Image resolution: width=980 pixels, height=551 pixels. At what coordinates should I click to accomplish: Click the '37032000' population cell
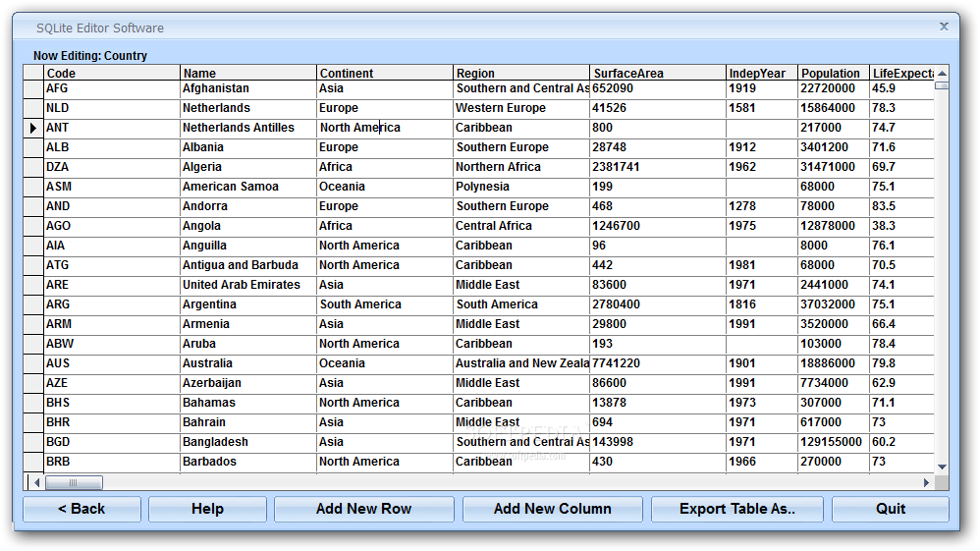coord(833,304)
